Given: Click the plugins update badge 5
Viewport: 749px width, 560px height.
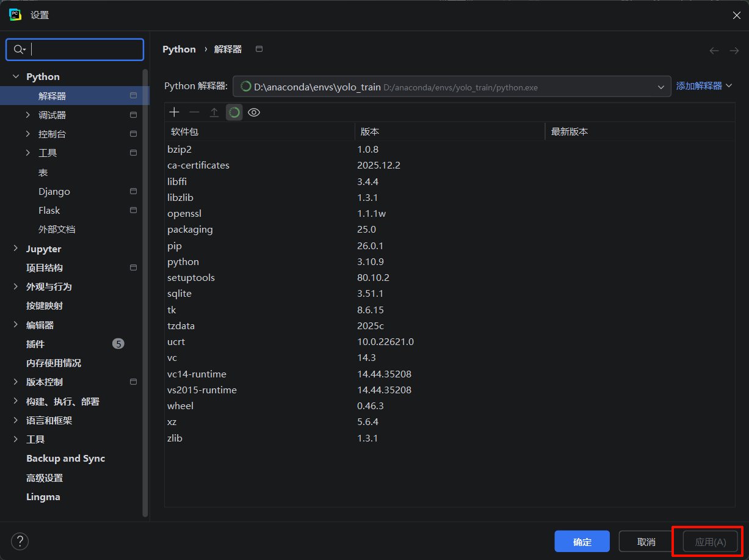Looking at the screenshot, I should (118, 344).
